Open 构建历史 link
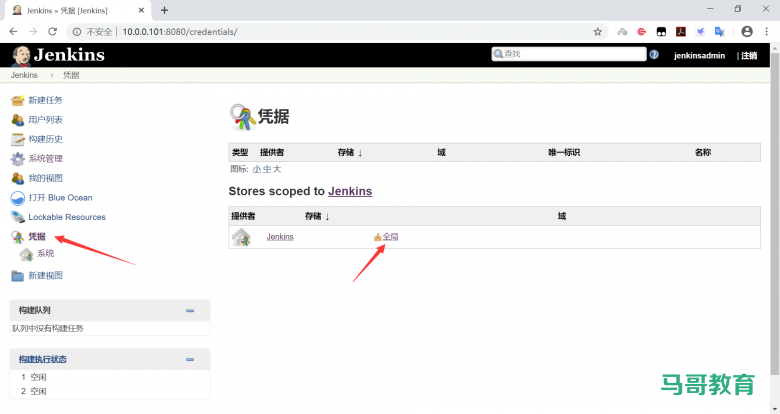Viewport: 780px width, 414px height. pyautogui.click(x=45, y=139)
